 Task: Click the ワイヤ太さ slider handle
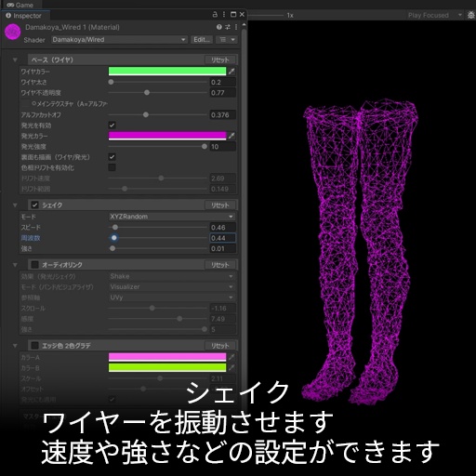pyautogui.click(x=111, y=82)
